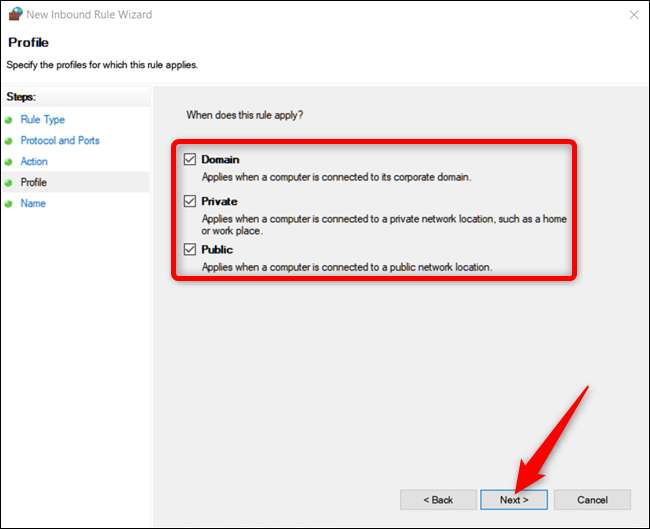The height and width of the screenshot is (529, 650).
Task: Disable the Public profile checkbox
Action: (190, 250)
